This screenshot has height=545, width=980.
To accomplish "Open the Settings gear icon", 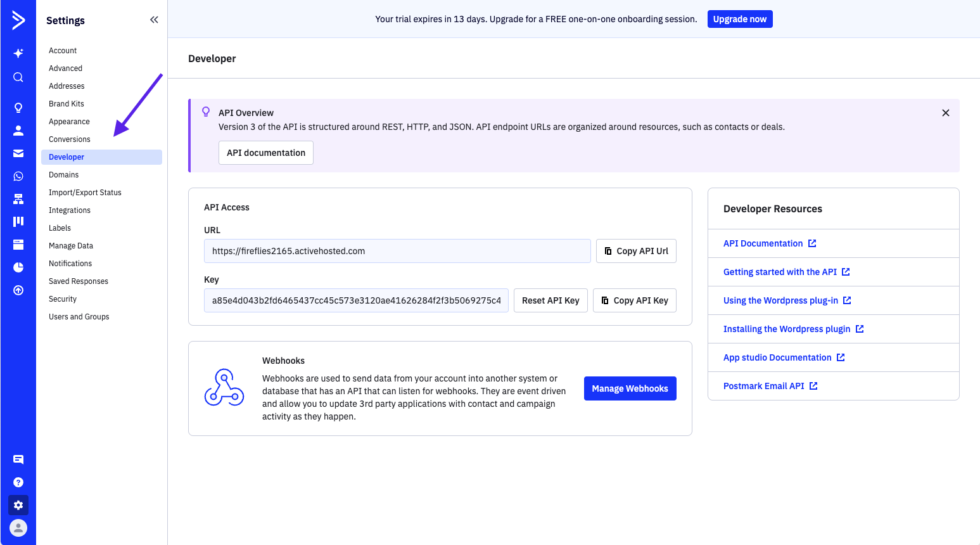I will 18,505.
